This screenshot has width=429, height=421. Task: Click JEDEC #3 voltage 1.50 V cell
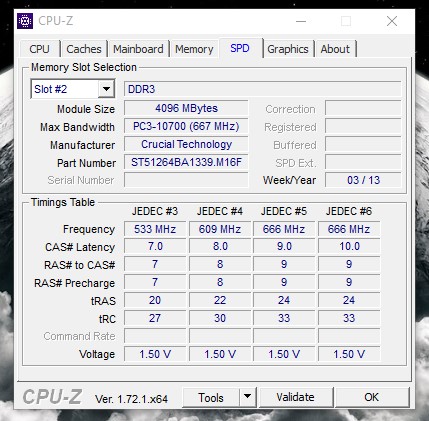pos(155,354)
